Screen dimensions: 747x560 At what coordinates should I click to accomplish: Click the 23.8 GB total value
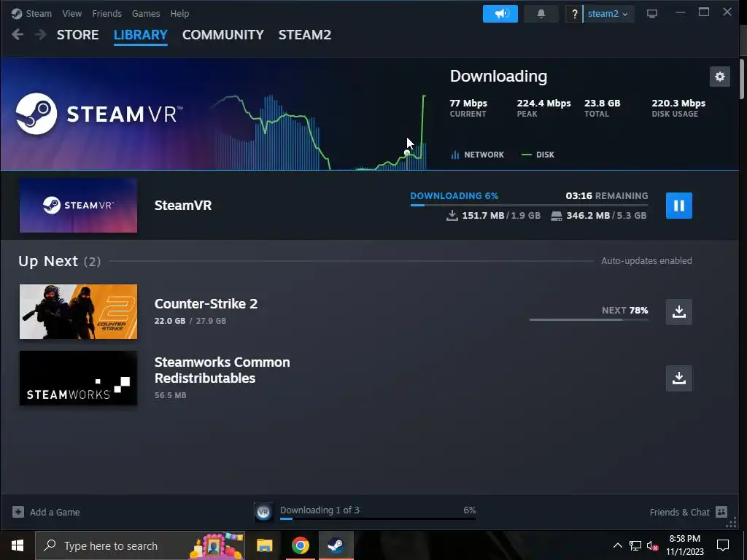[602, 104]
